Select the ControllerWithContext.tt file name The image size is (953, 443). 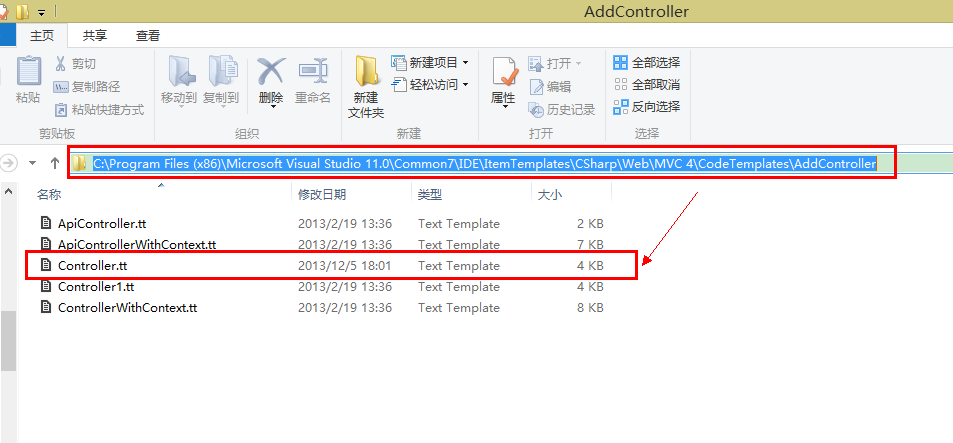click(127, 307)
